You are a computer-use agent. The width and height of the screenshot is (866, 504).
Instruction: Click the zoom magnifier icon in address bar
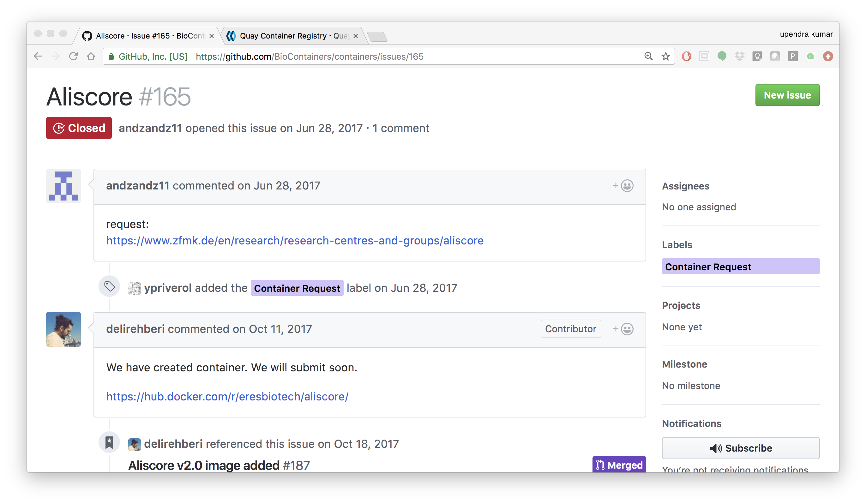pyautogui.click(x=648, y=56)
